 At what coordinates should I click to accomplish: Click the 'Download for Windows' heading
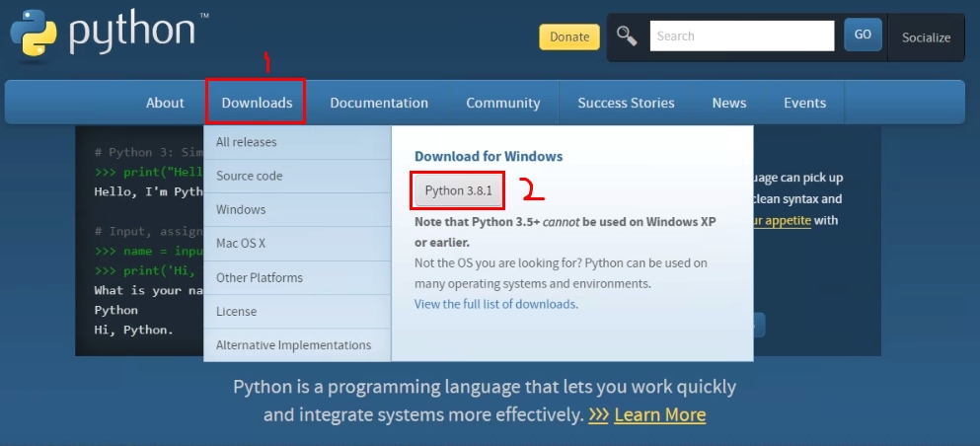click(489, 156)
